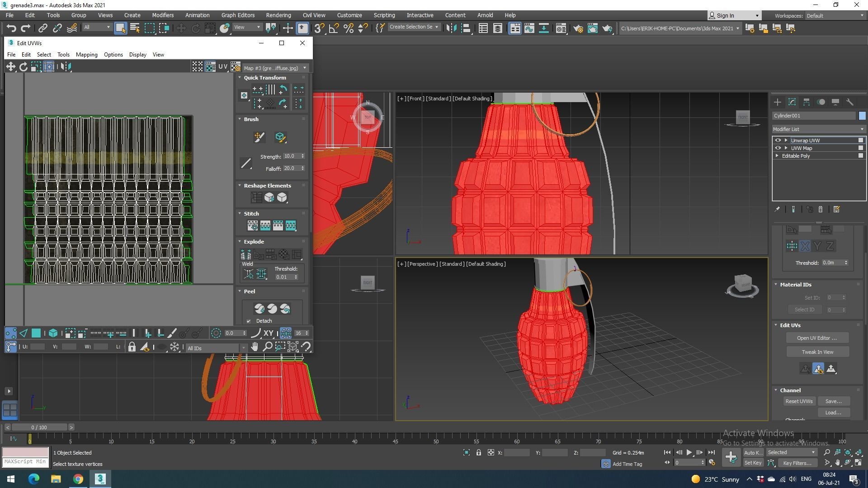Open the Create Selection Set dropdown
The height and width of the screenshot is (488, 868).
coord(414,27)
